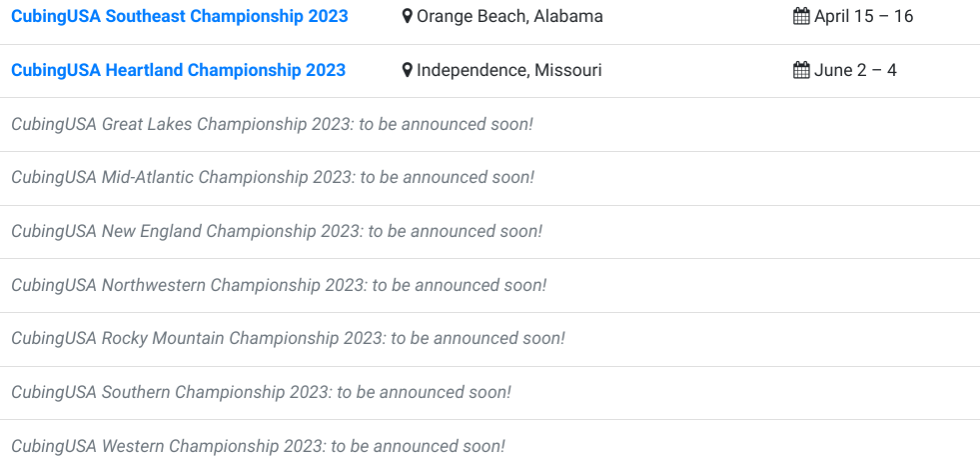
Task: Click the Mid-Atlantic Championship 2023 row
Action: [490, 178]
